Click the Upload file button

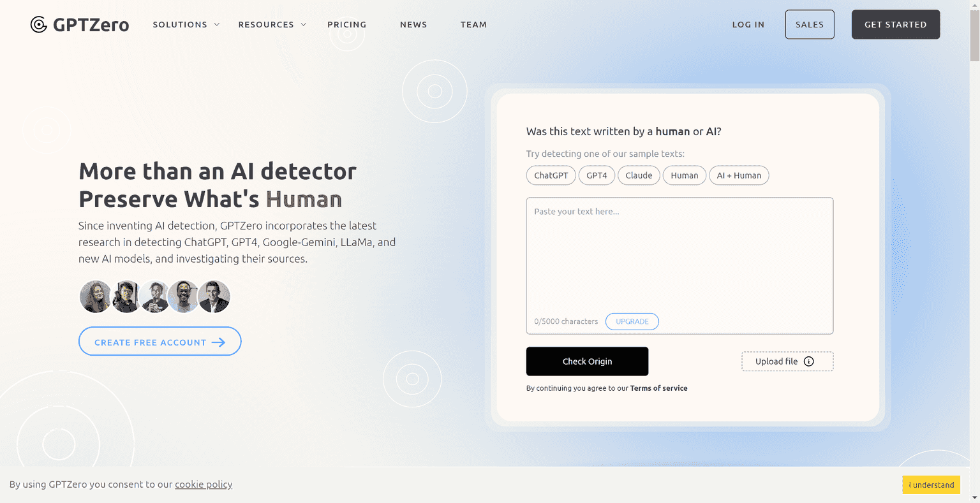tap(787, 361)
